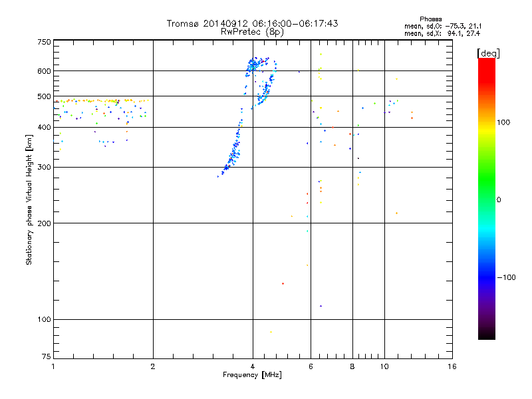Click the '[deg]' colorbar unit label

[488, 53]
